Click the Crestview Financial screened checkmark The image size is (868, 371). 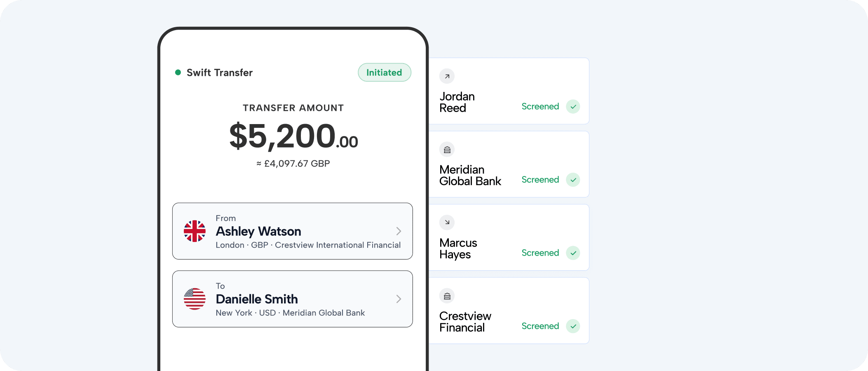click(x=573, y=326)
